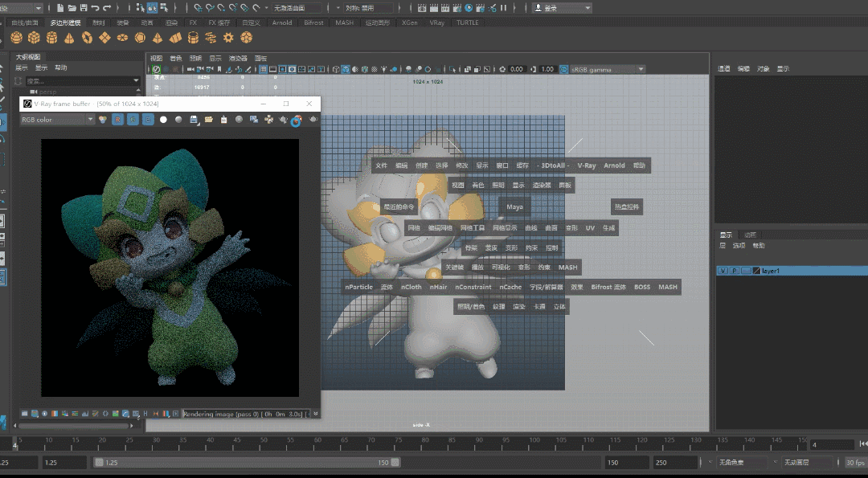Open the sRGB gamma view transform dropdown
The width and height of the screenshot is (868, 478).
click(608, 69)
